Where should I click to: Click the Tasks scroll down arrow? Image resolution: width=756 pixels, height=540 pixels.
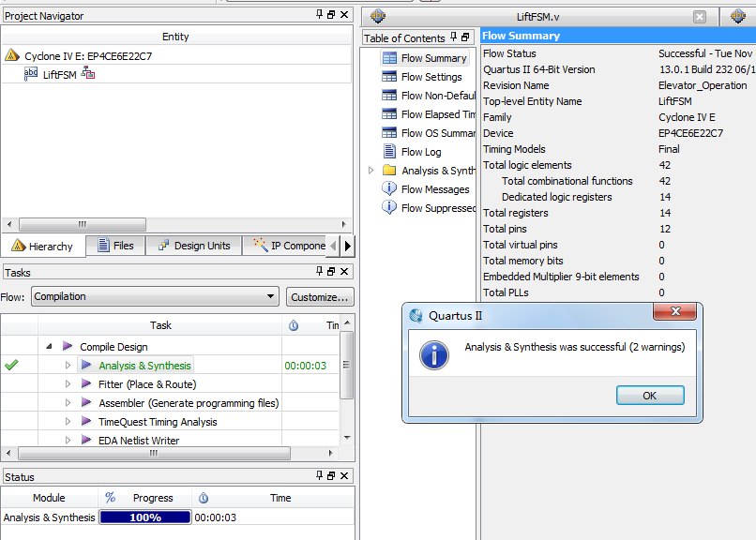347,438
